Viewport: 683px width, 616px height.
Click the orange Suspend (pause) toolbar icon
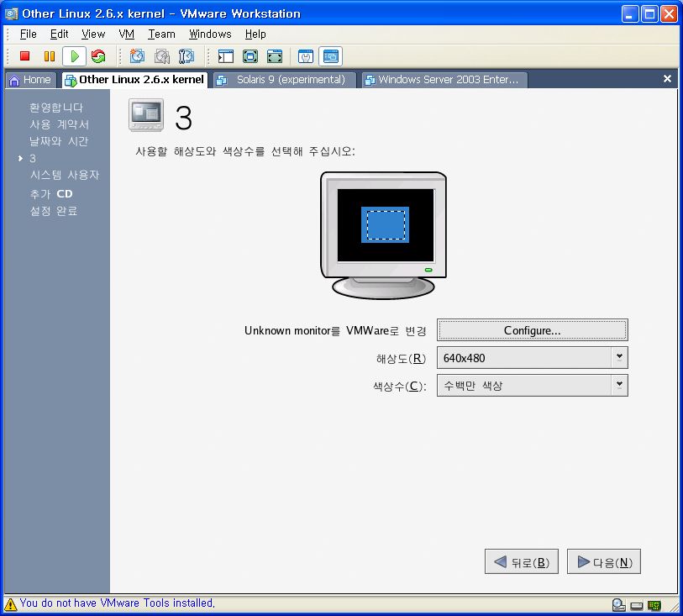click(50, 56)
